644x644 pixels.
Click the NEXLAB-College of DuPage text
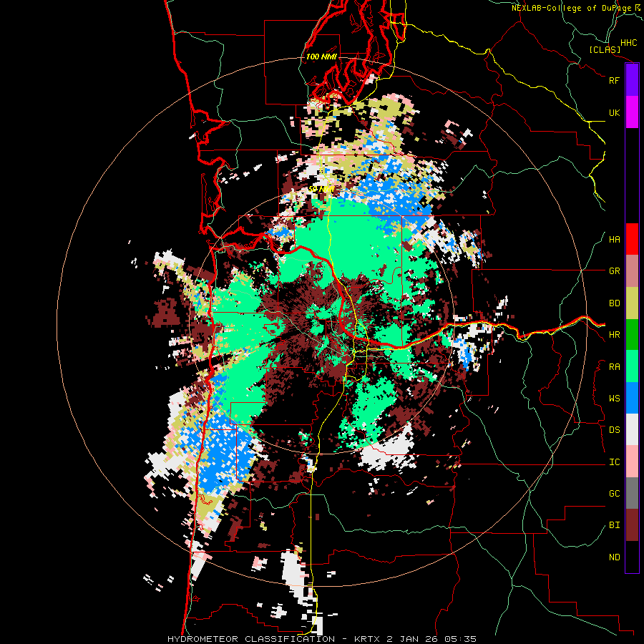[x=571, y=8]
